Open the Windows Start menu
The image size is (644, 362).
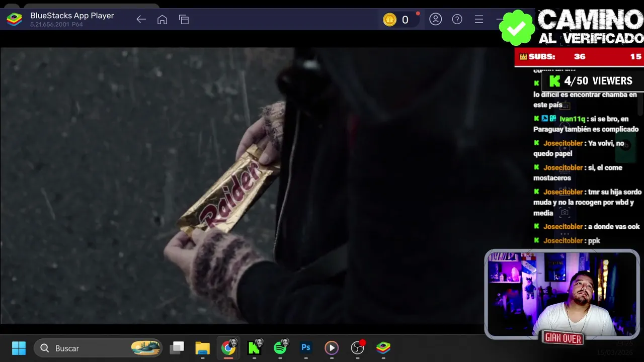[19, 348]
